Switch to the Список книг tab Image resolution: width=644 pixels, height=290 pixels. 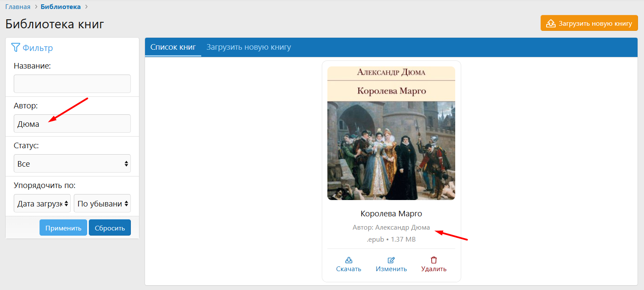[173, 47]
